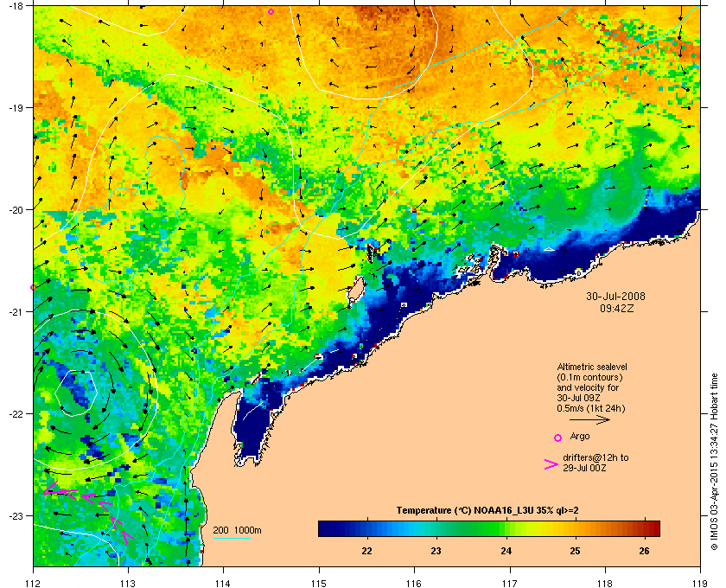Click the longitude label 119
This screenshot has height=588, width=726.
tap(700, 583)
